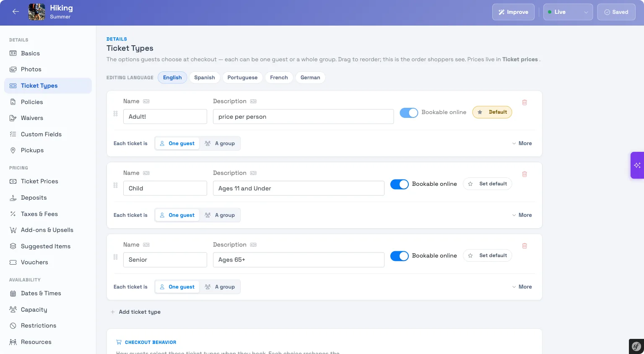Click Add ticket type
The image size is (644, 354).
pyautogui.click(x=135, y=312)
